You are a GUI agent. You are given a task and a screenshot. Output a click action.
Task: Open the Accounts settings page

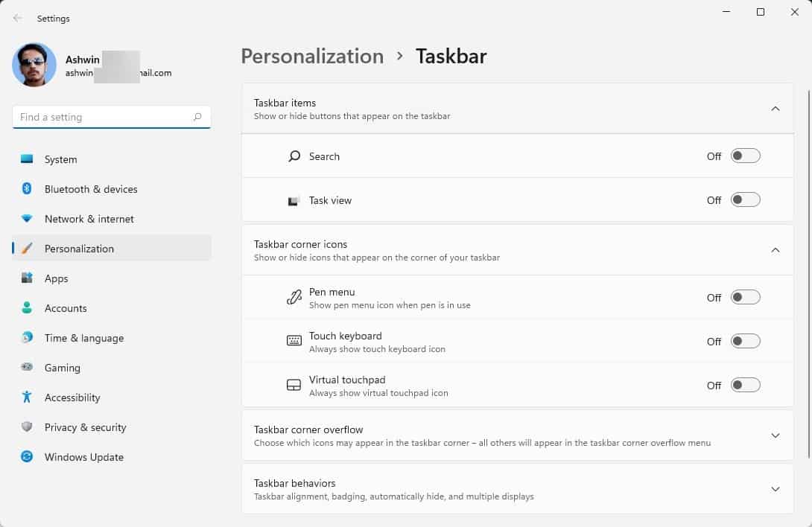click(66, 308)
